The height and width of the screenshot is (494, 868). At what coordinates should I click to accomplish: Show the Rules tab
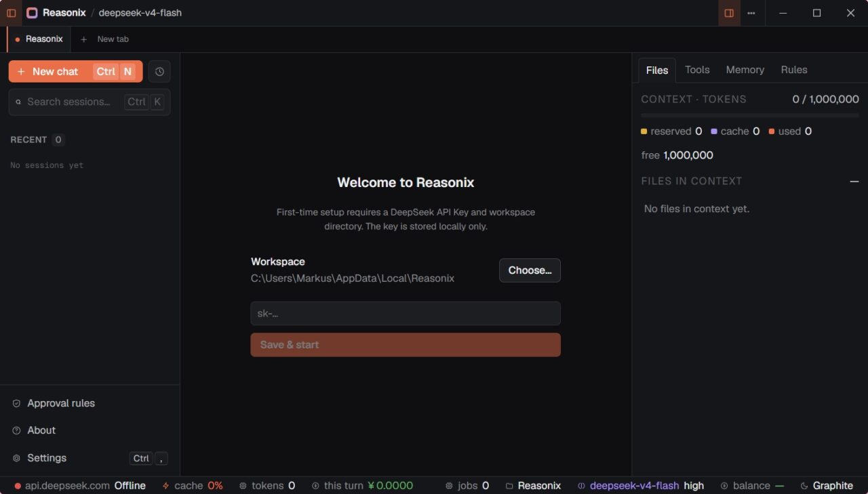[x=794, y=70]
